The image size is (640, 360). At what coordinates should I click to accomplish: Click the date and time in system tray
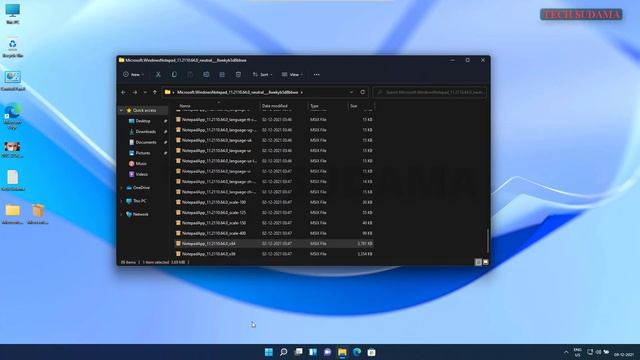(x=624, y=354)
